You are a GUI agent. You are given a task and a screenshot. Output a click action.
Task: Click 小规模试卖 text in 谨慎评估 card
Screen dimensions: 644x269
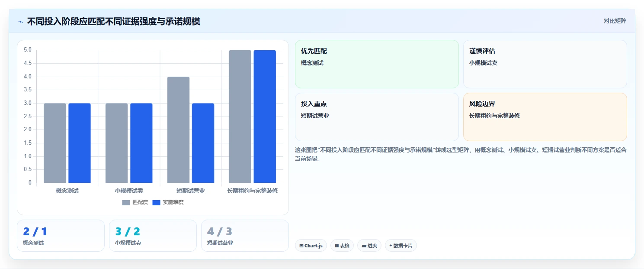[x=483, y=63]
